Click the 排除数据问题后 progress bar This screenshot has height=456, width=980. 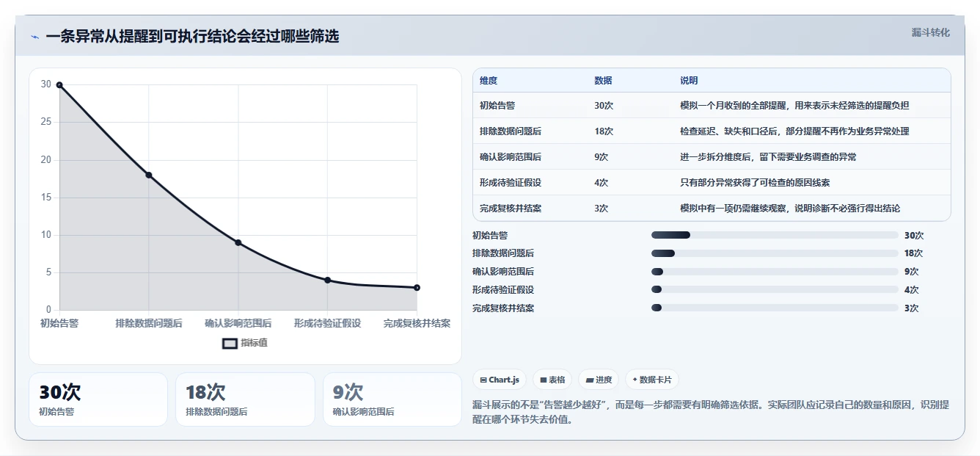coord(775,253)
